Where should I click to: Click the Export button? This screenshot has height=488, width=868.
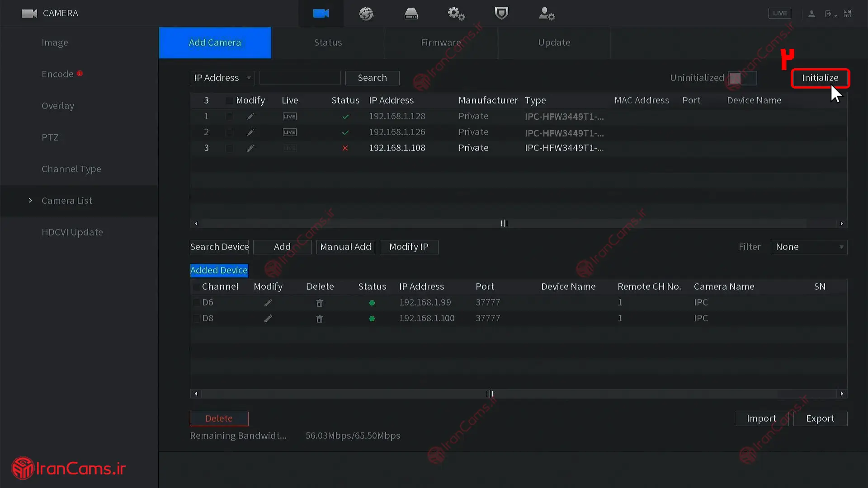(x=821, y=418)
